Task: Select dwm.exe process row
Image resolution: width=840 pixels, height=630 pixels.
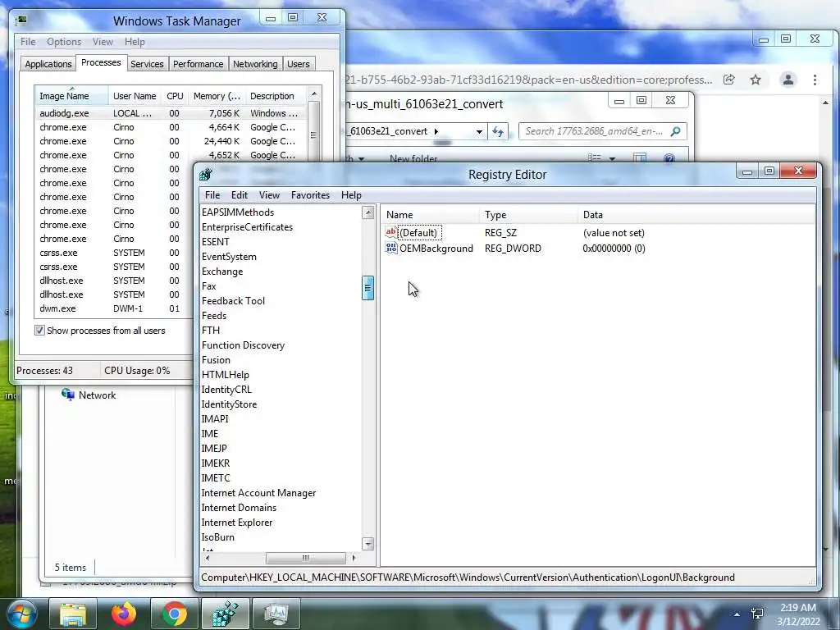Action: [113, 308]
